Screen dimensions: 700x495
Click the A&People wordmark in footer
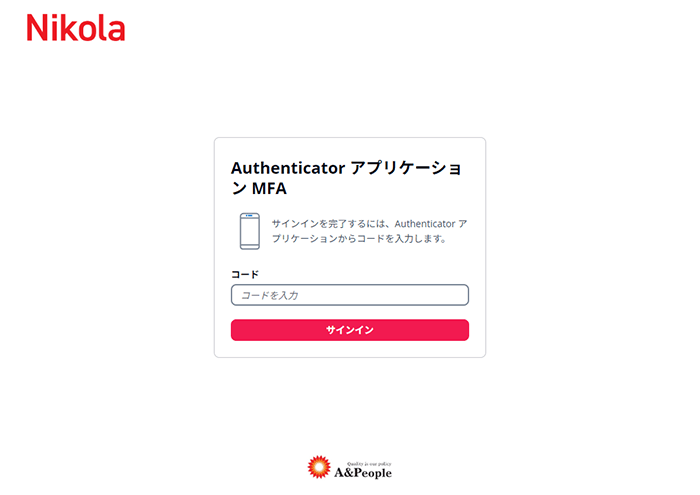[363, 473]
